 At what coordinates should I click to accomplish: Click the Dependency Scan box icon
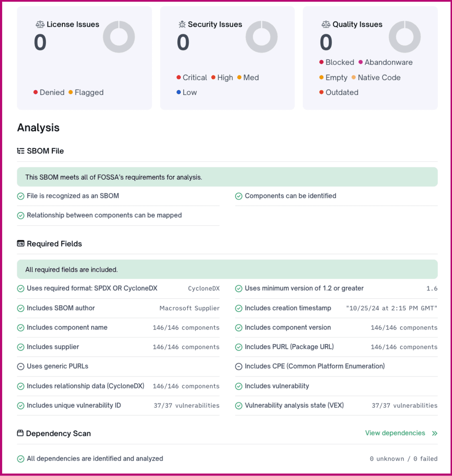click(20, 433)
